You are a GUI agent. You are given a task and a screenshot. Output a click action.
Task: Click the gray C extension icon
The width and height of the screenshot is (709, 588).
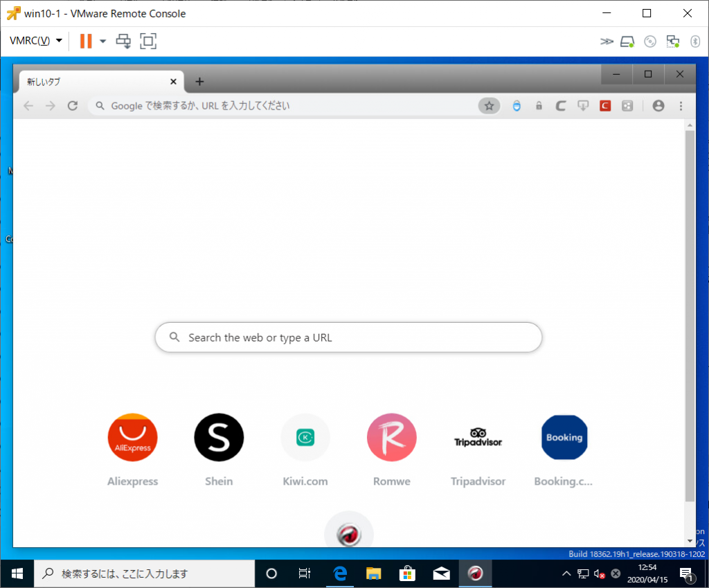[x=561, y=106]
